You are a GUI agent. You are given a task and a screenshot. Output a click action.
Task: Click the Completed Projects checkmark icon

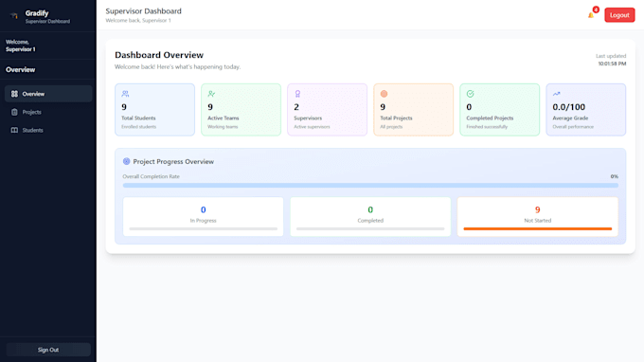click(x=471, y=94)
